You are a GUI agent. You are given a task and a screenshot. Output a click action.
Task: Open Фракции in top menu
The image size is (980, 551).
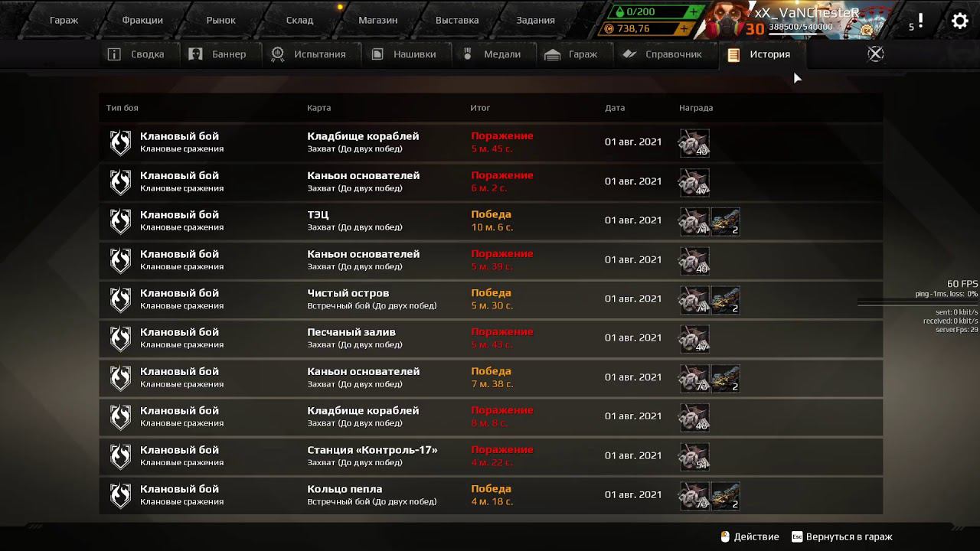tap(142, 20)
